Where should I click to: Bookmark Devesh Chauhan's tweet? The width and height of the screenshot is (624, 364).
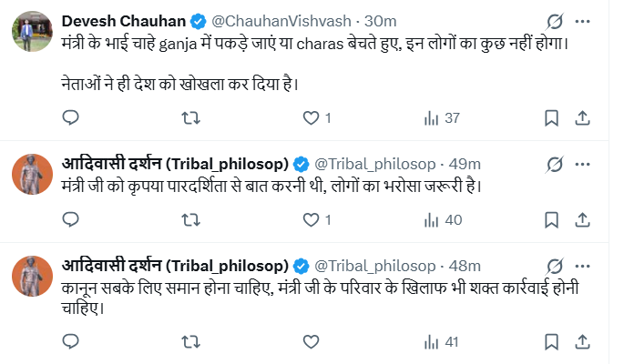550,117
